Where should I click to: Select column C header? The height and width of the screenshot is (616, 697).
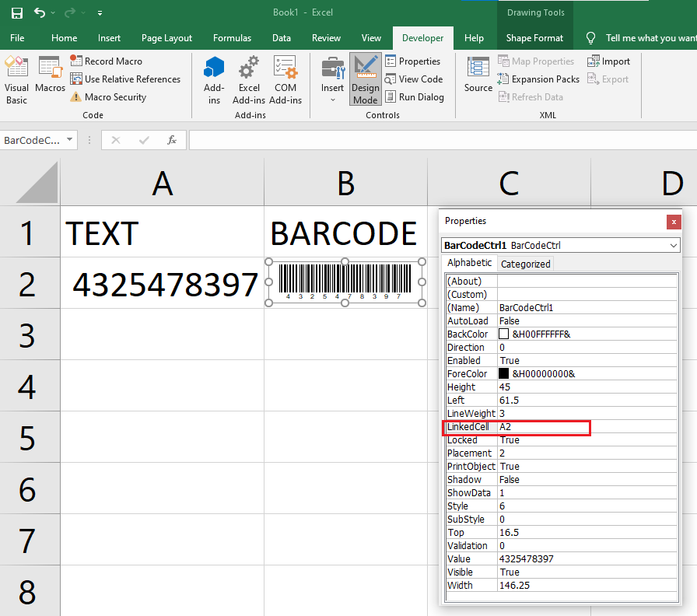509,182
